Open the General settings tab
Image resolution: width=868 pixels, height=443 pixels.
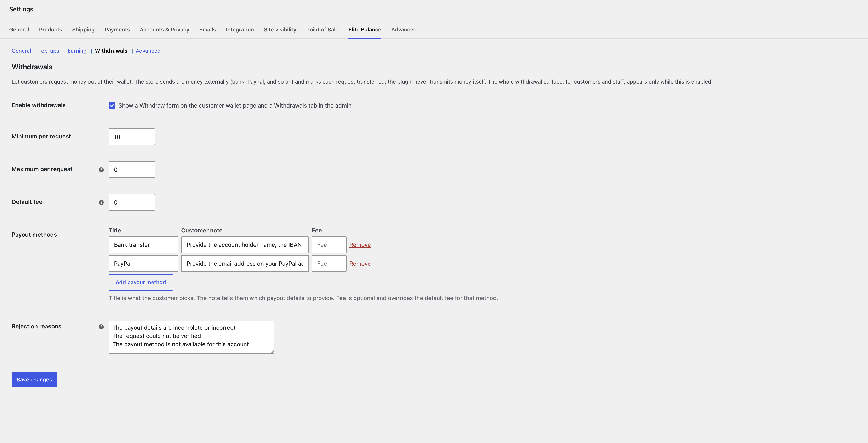19,30
